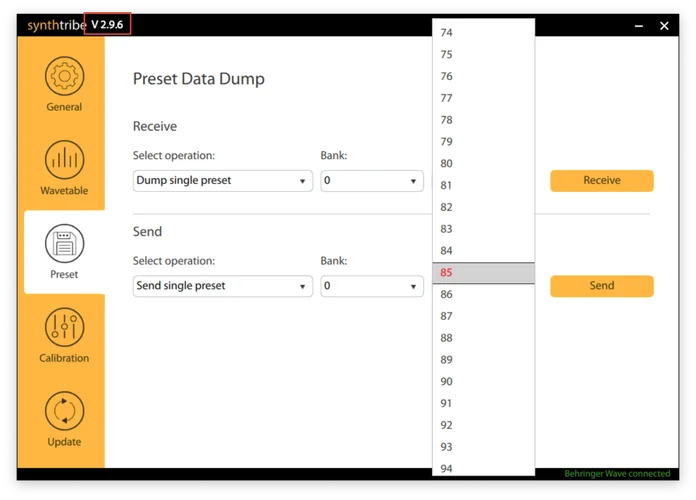Expand the Dump single preset dropdown
This screenshot has height=500, width=696.
click(x=223, y=181)
